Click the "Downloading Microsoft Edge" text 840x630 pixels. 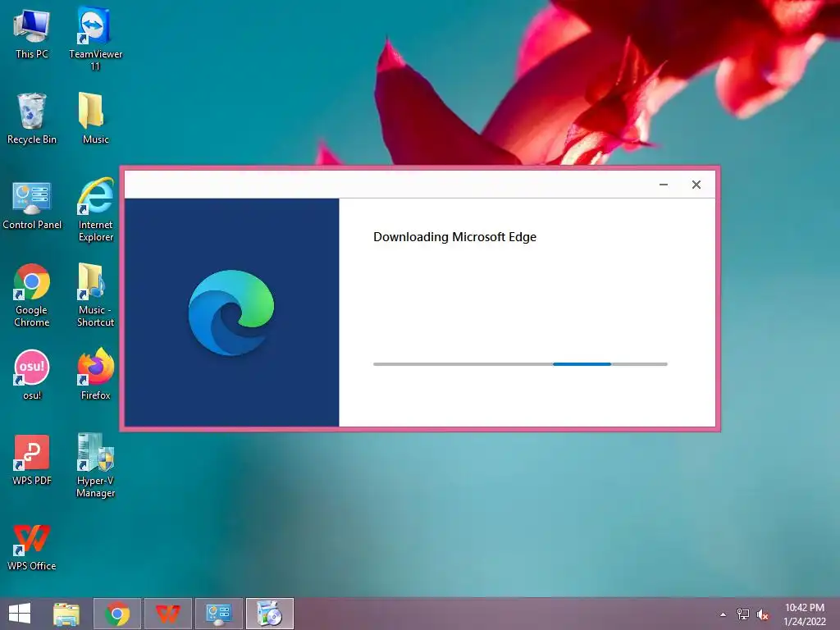[454, 237]
